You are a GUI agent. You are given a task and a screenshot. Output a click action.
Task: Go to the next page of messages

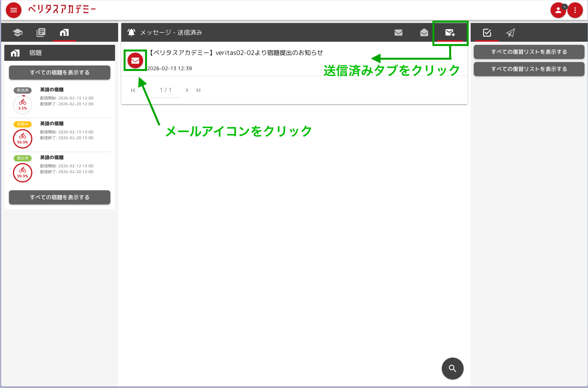187,90
